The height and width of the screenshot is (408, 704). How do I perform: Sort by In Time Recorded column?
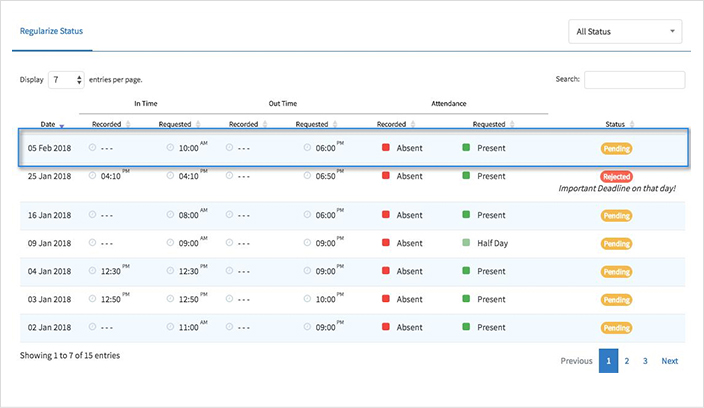click(x=111, y=124)
